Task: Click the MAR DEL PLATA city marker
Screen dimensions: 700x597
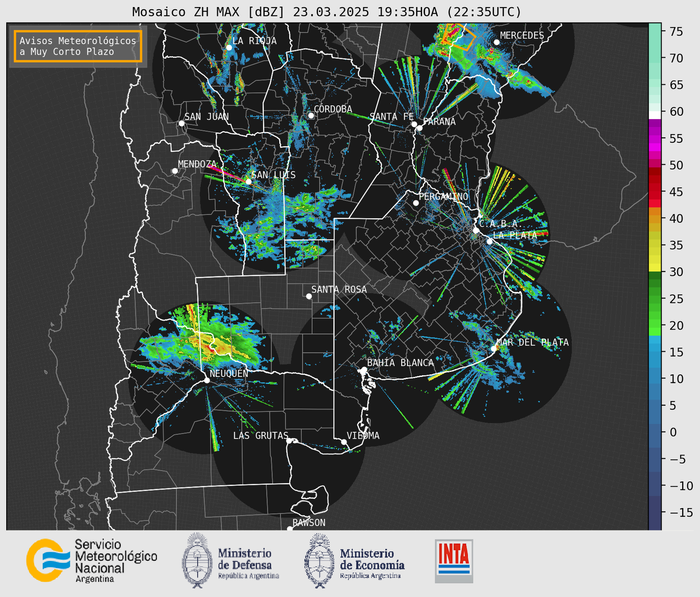Action: coord(493,348)
